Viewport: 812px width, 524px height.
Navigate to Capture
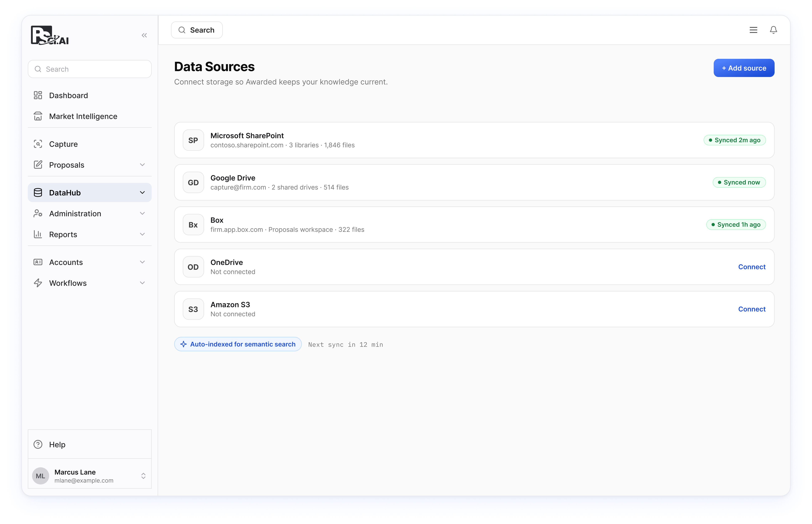[90, 144]
